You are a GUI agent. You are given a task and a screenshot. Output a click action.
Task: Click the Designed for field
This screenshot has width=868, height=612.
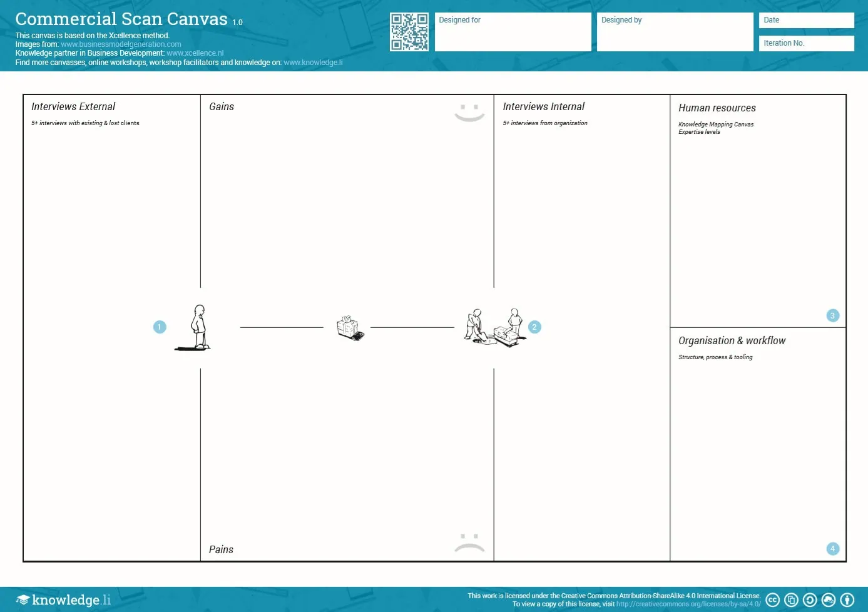click(x=513, y=32)
